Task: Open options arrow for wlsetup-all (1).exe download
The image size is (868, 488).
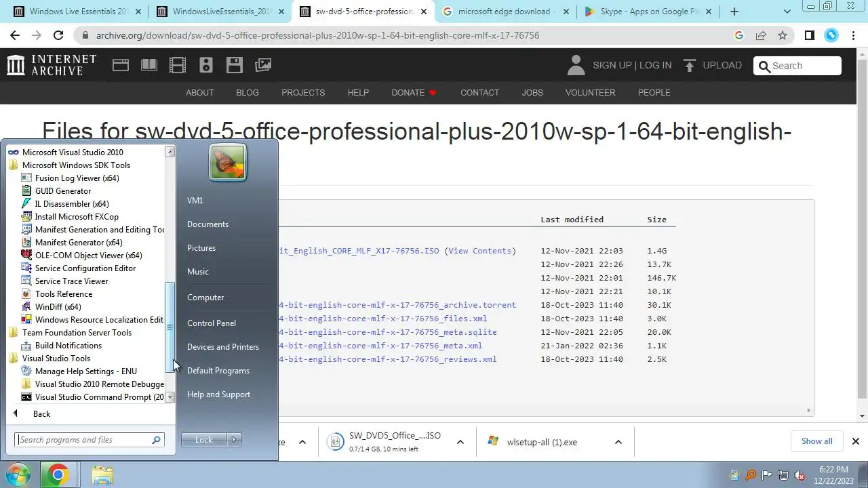Action: [618, 442]
